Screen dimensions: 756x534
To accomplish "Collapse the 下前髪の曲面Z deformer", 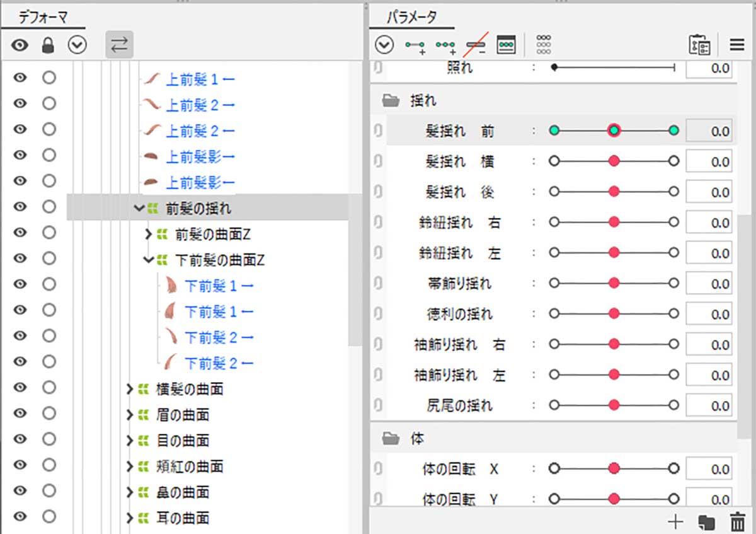I will click(149, 259).
